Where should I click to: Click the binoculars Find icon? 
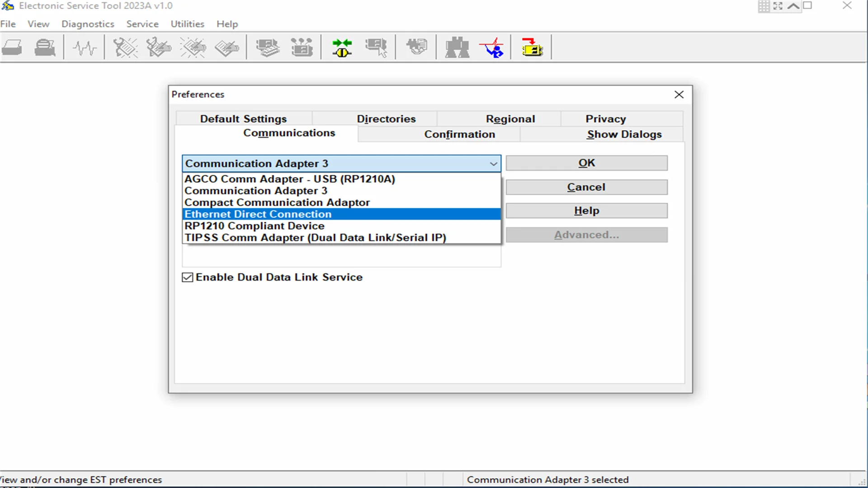457,47
